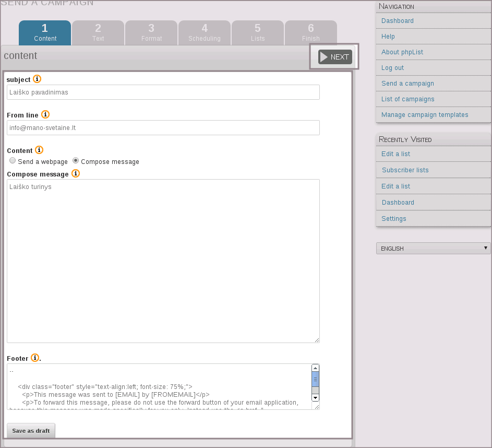Click the footer scrollbar up arrow
492x448 pixels.
[x=315, y=368]
